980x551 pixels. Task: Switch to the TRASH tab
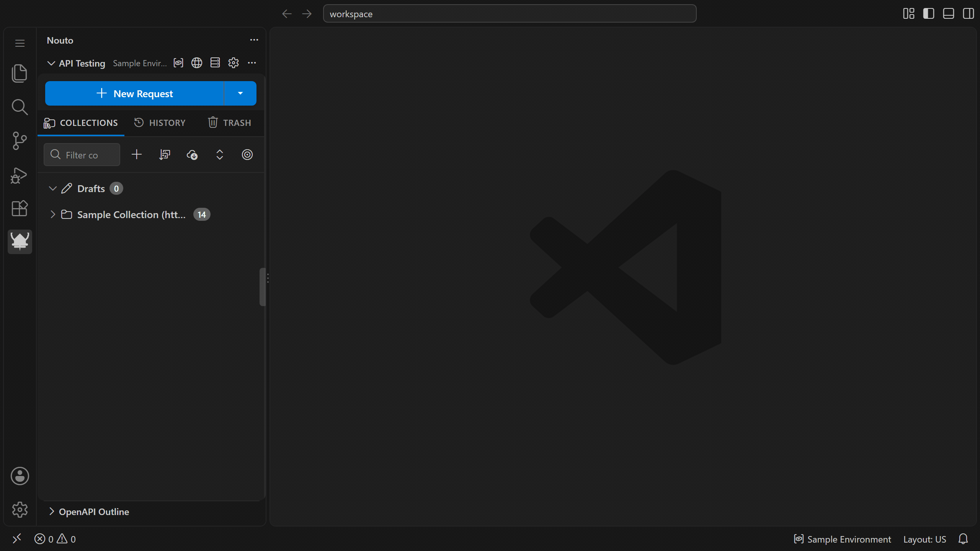click(x=229, y=123)
